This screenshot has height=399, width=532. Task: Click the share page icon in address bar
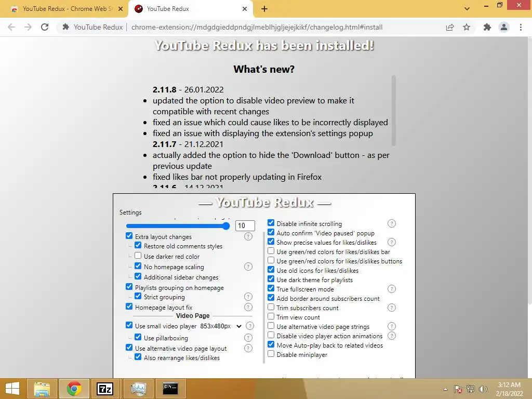point(450,27)
